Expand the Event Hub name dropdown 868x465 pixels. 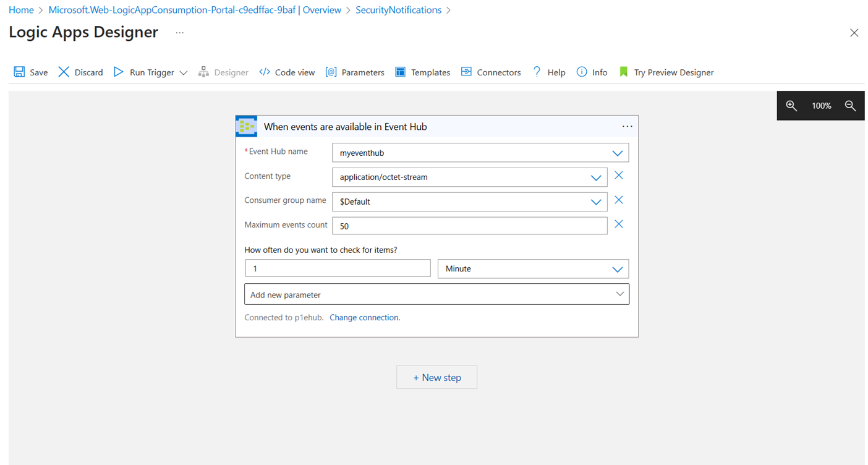[x=616, y=153]
